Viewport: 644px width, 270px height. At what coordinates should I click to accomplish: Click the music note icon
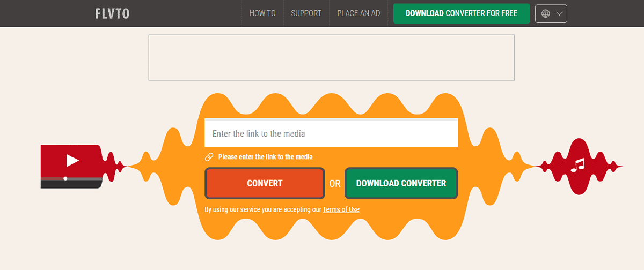coord(577,165)
